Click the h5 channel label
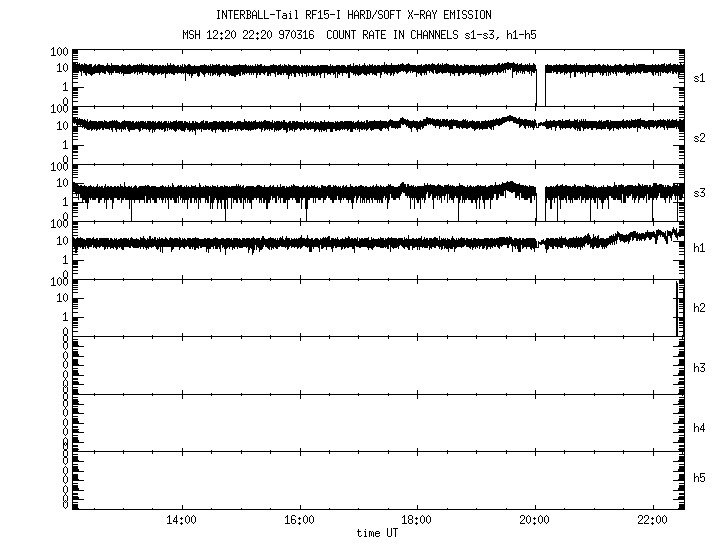The width and height of the screenshot is (720, 550). [x=700, y=478]
